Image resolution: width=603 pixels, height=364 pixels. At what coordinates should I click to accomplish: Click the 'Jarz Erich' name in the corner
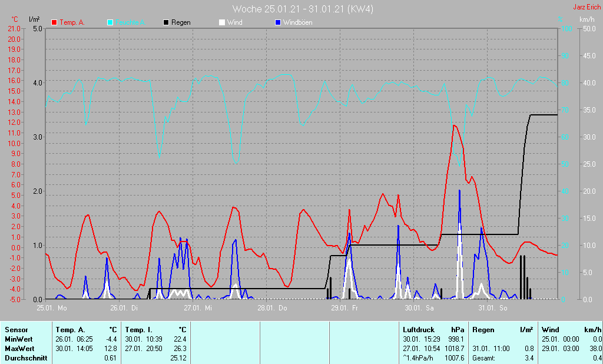tap(587, 7)
